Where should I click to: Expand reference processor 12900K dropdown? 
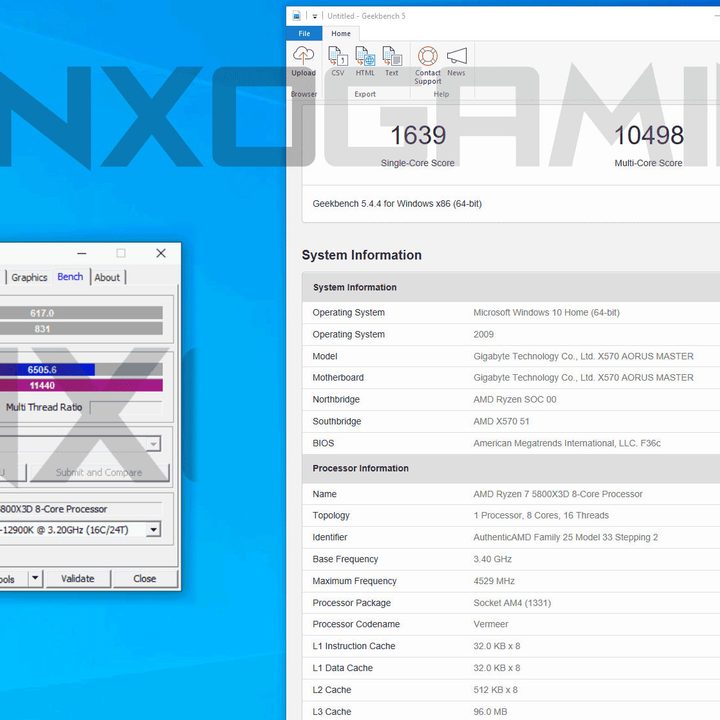pos(153,529)
